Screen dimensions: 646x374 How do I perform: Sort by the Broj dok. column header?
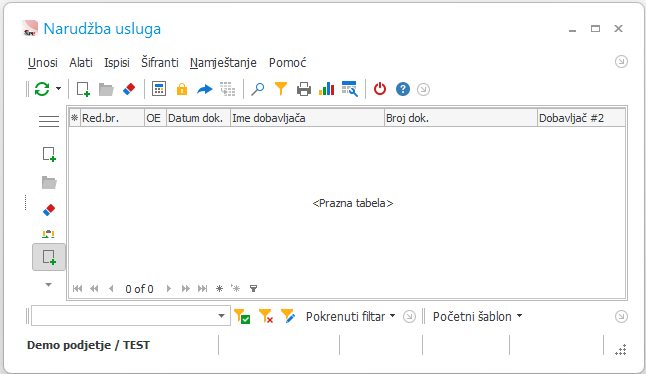461,118
